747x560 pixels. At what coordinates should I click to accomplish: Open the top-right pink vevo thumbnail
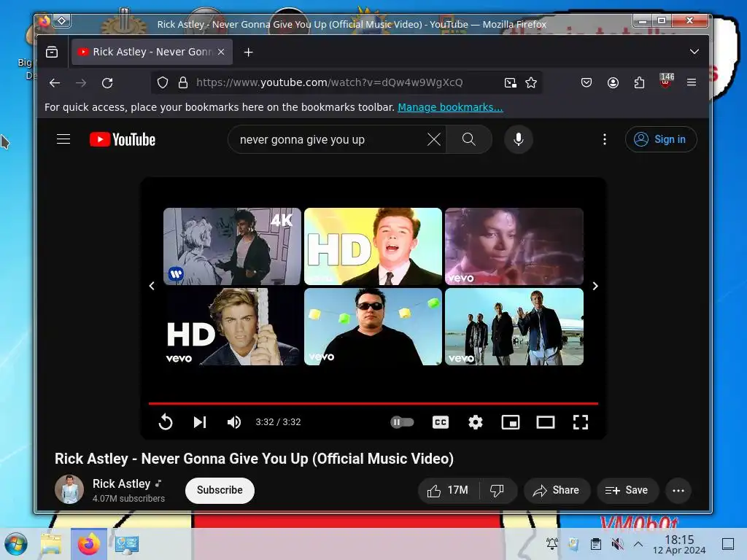point(514,246)
